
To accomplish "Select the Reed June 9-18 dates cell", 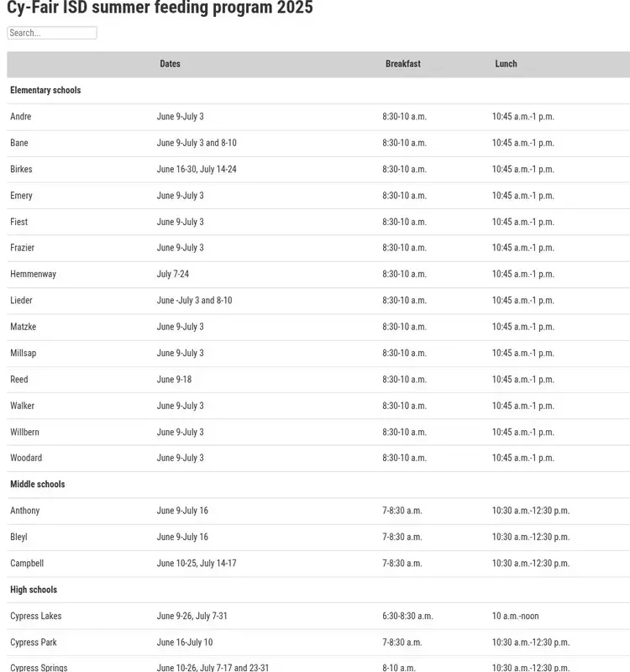I will coord(174,380).
